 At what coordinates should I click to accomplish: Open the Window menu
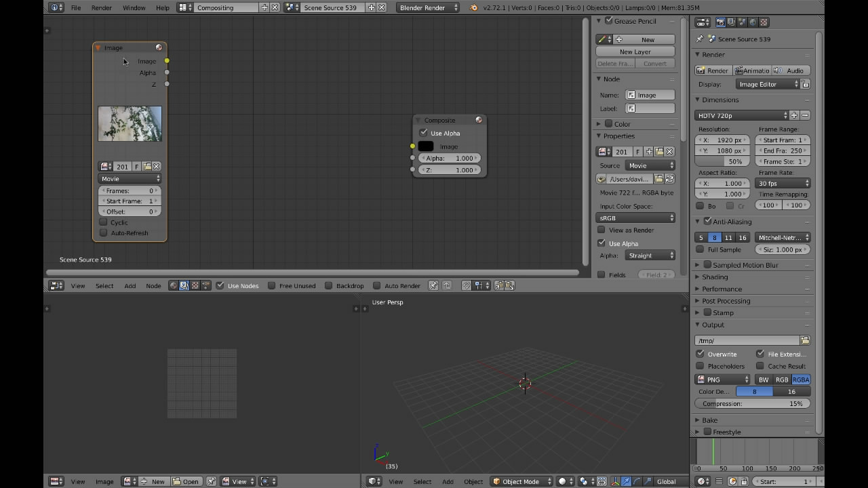134,7
